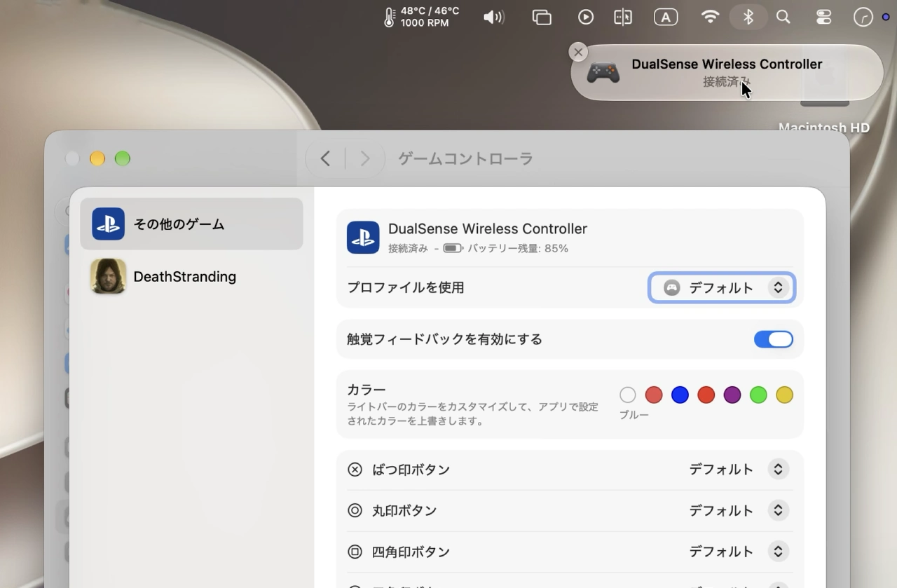Viewport: 897px width, 588px height.
Task: Select DeathStranding in the sidebar
Action: (x=191, y=276)
